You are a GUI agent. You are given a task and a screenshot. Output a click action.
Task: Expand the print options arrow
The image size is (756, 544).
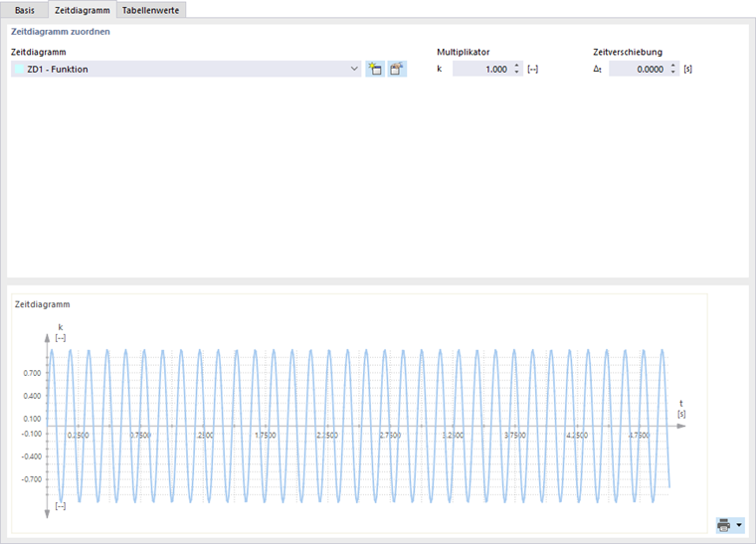pyautogui.click(x=739, y=525)
